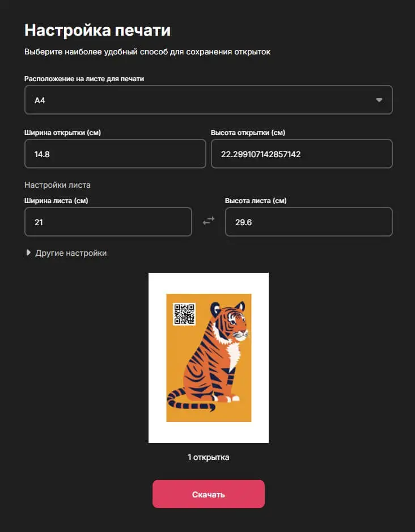The width and height of the screenshot is (415, 532).
Task: Click the Высота листа (см) label
Action: (x=256, y=201)
